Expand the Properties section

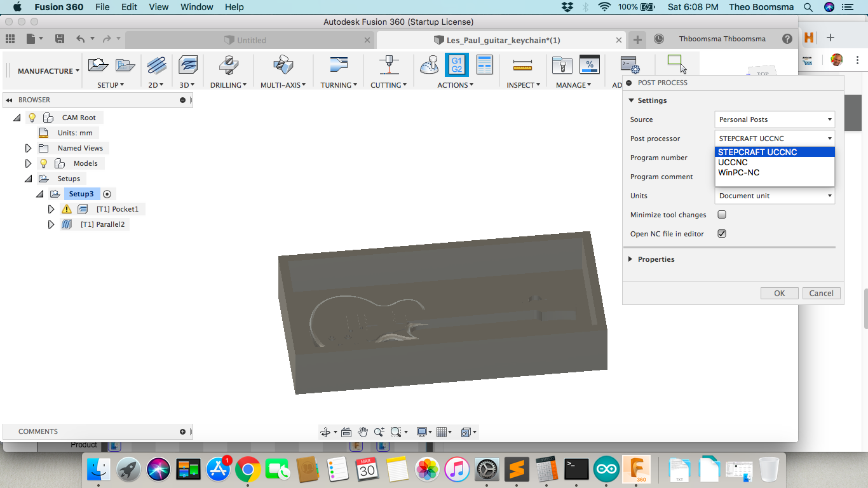tap(630, 259)
